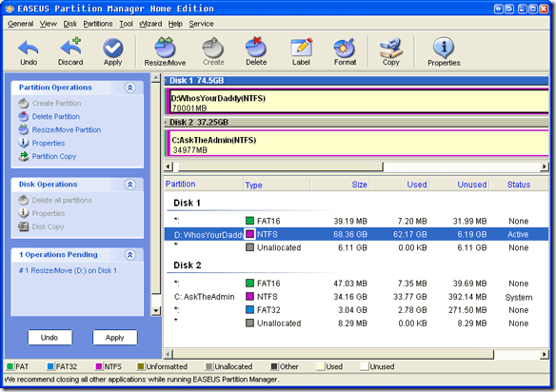Sort by the Type column header
Screen dimensions: 556x392
click(x=277, y=185)
